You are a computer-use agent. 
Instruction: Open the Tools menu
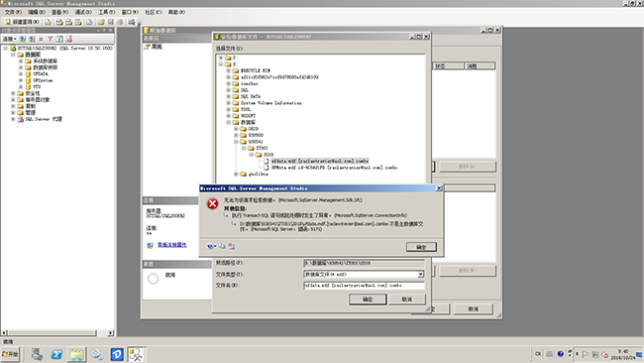[x=106, y=12]
